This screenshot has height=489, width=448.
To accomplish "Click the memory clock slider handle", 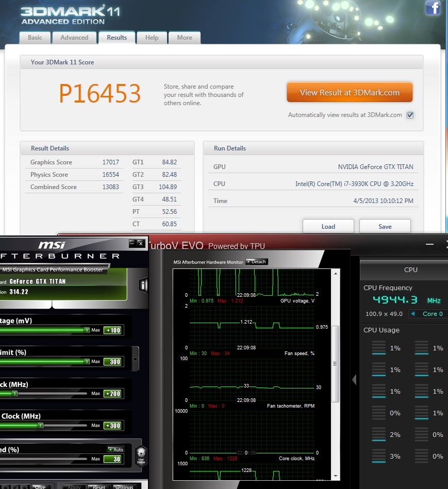I will tap(40, 425).
